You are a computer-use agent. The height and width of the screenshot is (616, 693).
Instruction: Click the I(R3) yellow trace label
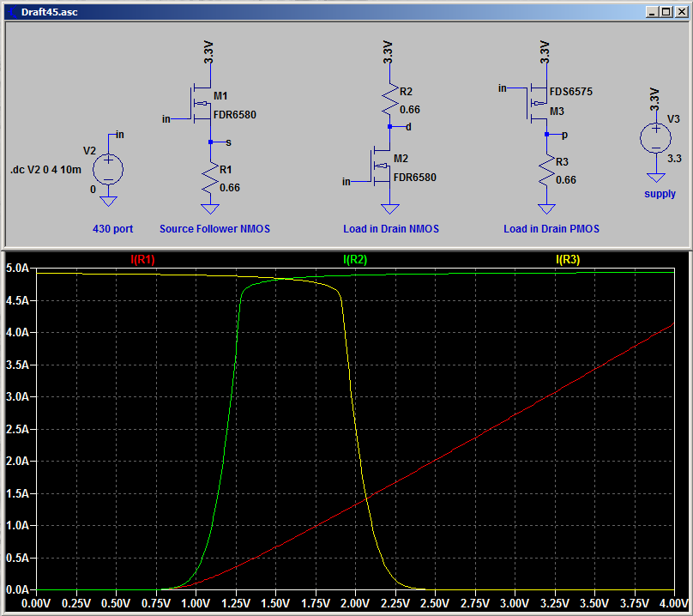pyautogui.click(x=568, y=260)
